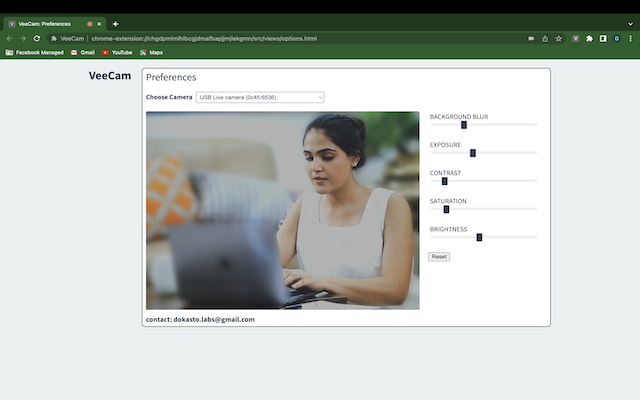Viewport: 640px width, 400px height.
Task: Toggle the browser side panel icon
Action: (x=603, y=38)
